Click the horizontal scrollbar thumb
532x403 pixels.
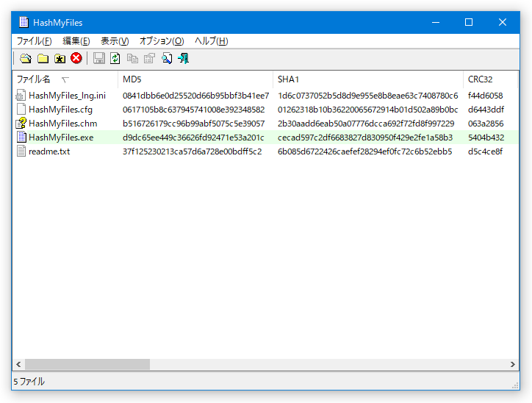tap(87, 364)
